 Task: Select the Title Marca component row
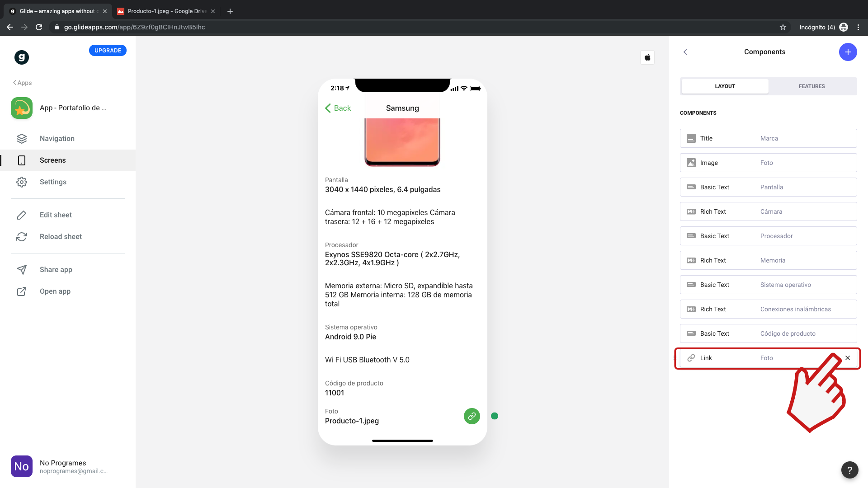click(x=768, y=138)
